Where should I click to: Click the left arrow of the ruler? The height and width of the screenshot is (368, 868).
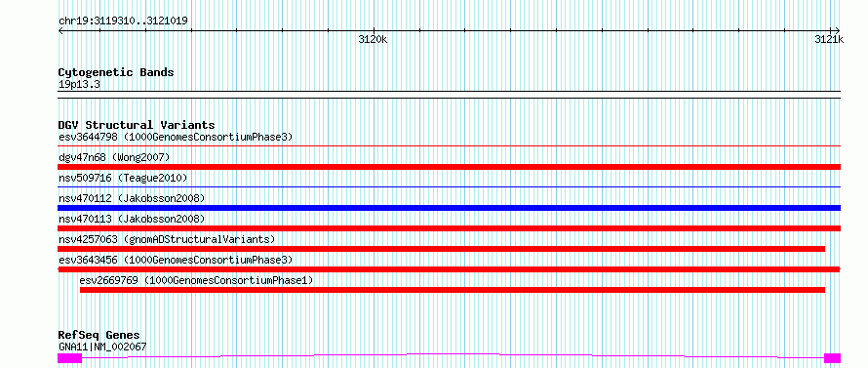[60, 30]
